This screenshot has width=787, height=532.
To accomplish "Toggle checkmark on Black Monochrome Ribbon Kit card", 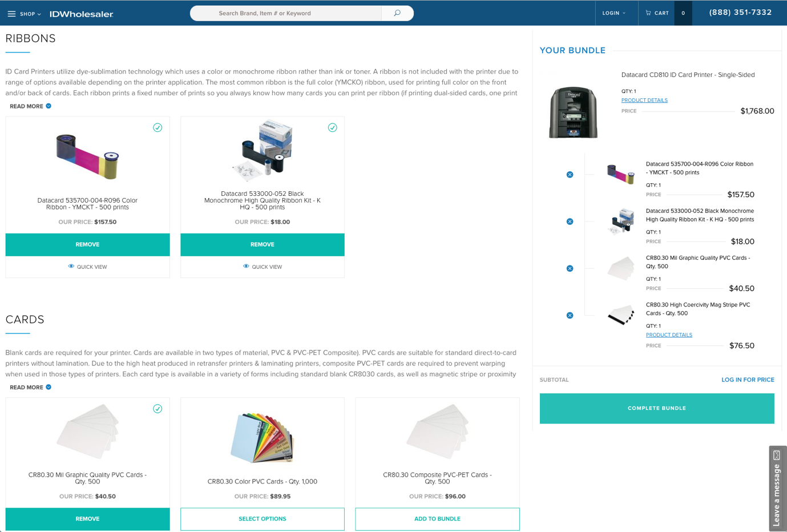I will [332, 127].
